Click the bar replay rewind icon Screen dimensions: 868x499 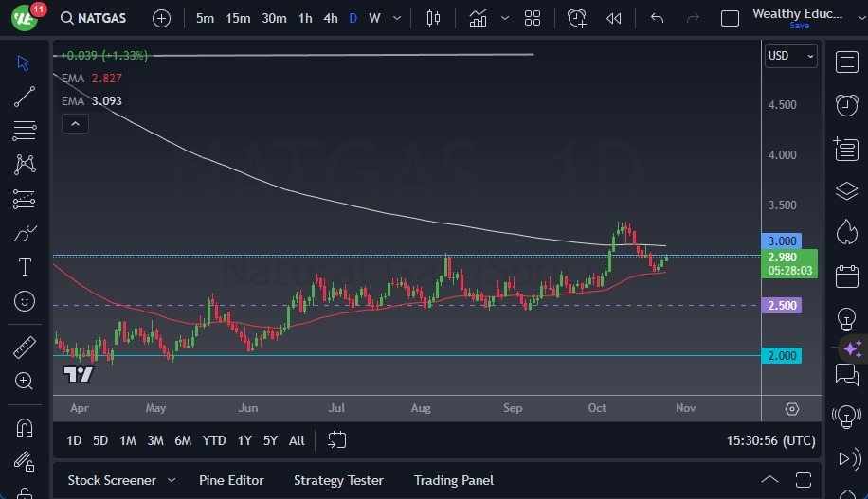[x=614, y=18]
